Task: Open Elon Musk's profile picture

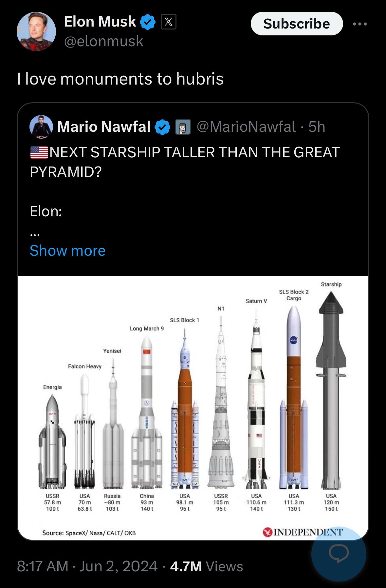Action: click(x=36, y=31)
